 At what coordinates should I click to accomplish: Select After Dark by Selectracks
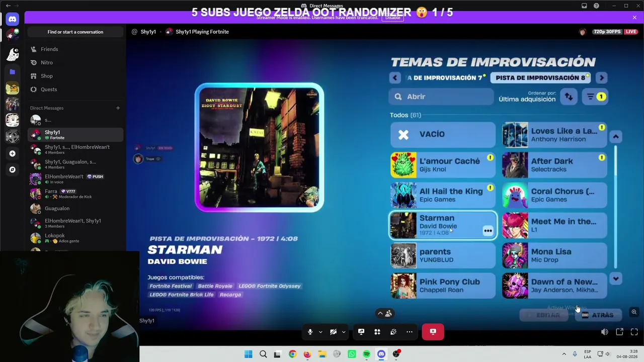pyautogui.click(x=554, y=165)
